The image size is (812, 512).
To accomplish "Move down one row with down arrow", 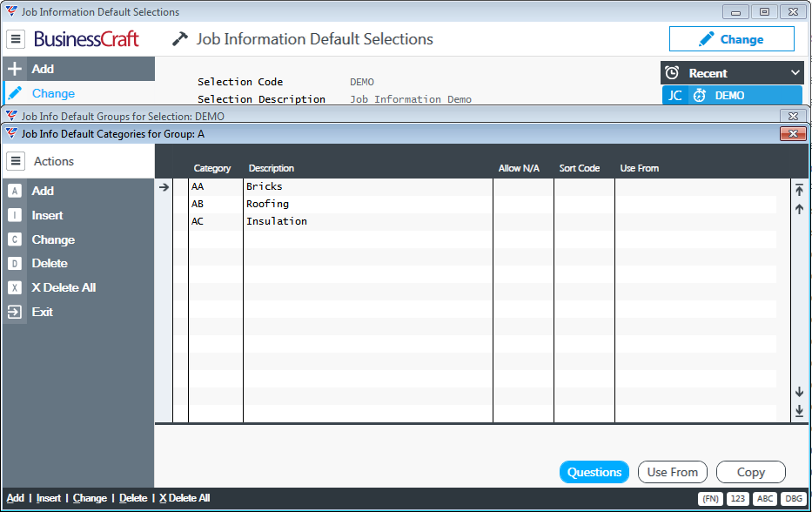I will tap(800, 392).
